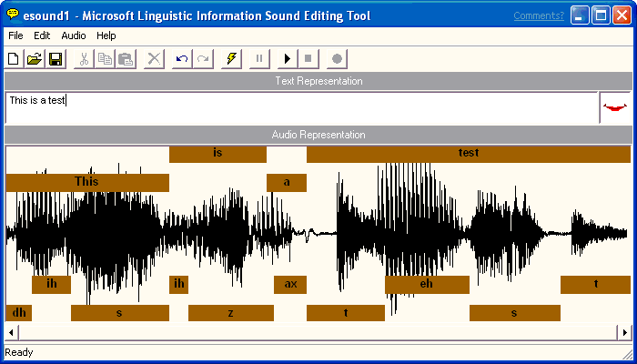
Task: Select the word segment 'This'
Action: 87,182
